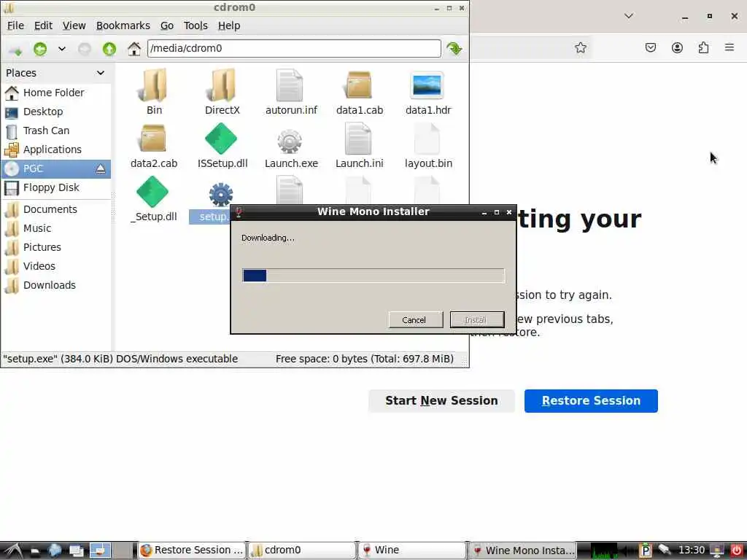Select the Launch.ini file icon
The image size is (747, 560).
pyautogui.click(x=358, y=139)
